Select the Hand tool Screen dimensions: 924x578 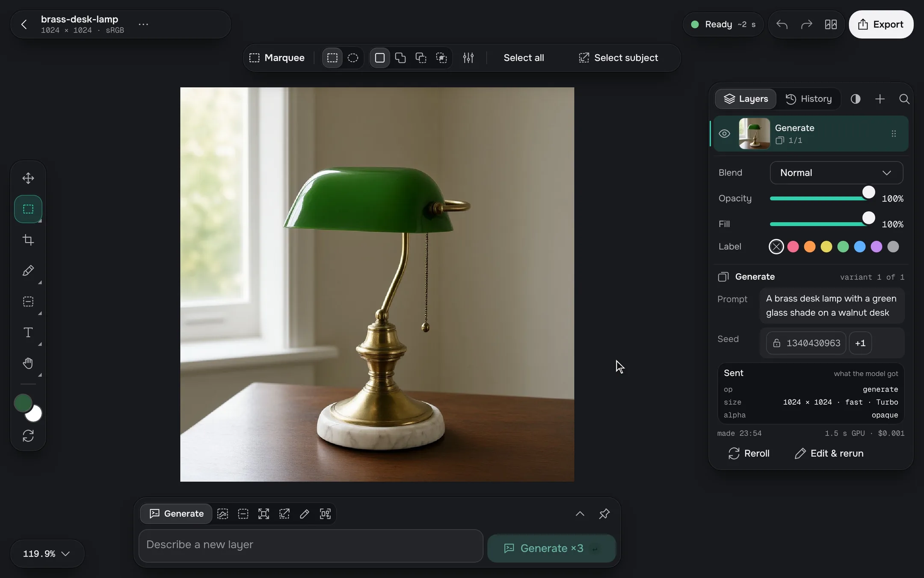(x=28, y=363)
